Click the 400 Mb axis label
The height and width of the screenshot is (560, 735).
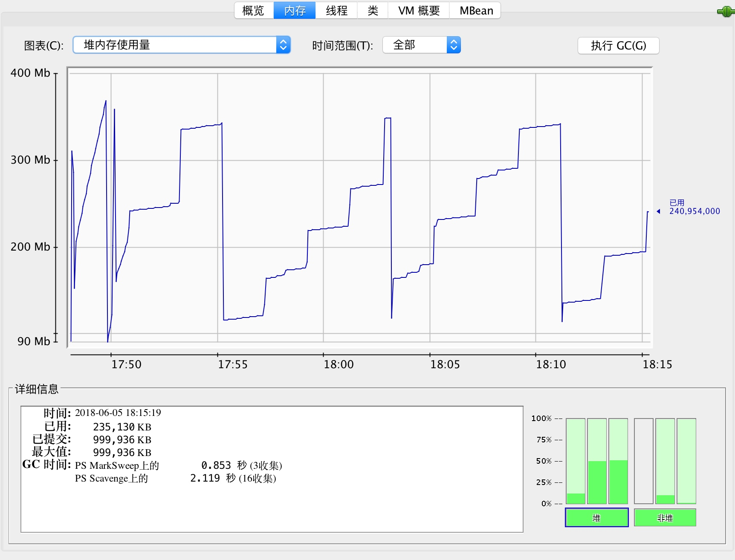click(x=30, y=73)
